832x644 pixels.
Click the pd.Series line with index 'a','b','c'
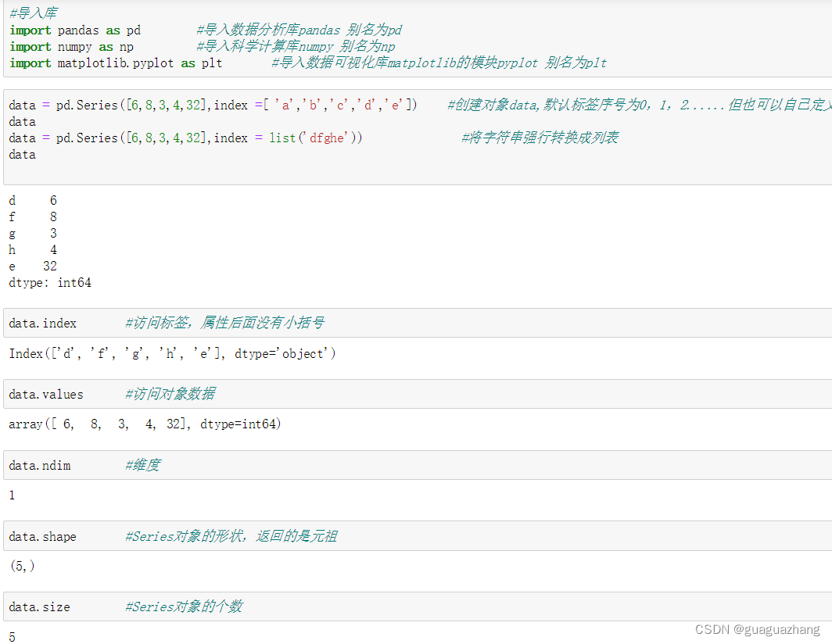click(213, 105)
